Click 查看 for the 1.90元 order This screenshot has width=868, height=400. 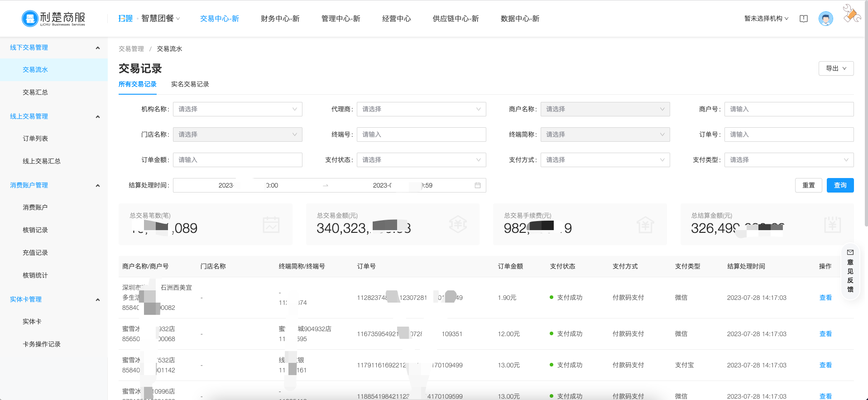pyautogui.click(x=825, y=298)
